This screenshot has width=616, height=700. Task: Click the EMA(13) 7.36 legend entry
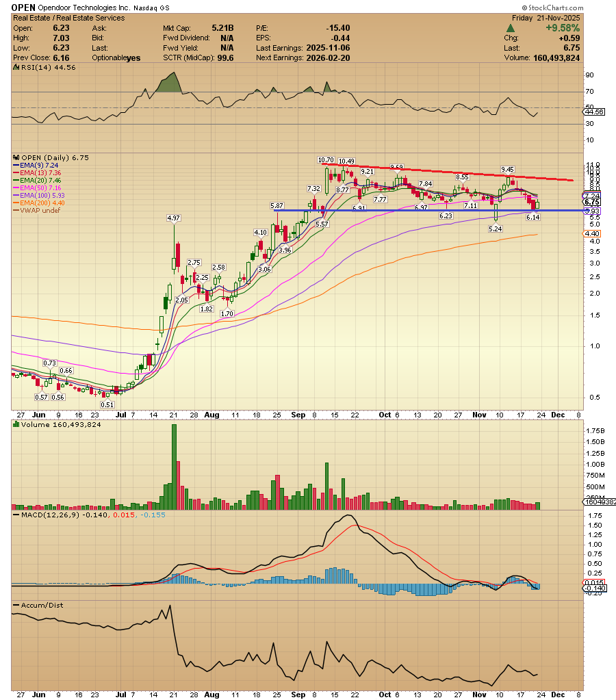(x=40, y=172)
